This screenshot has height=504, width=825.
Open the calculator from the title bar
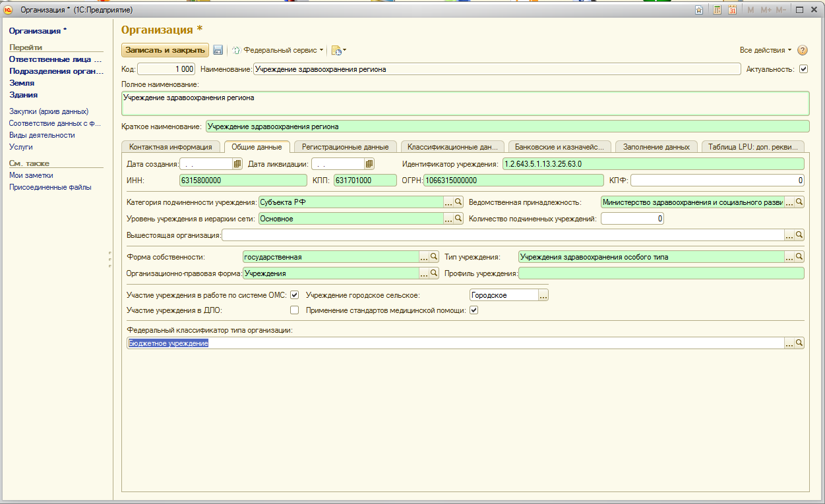click(717, 10)
